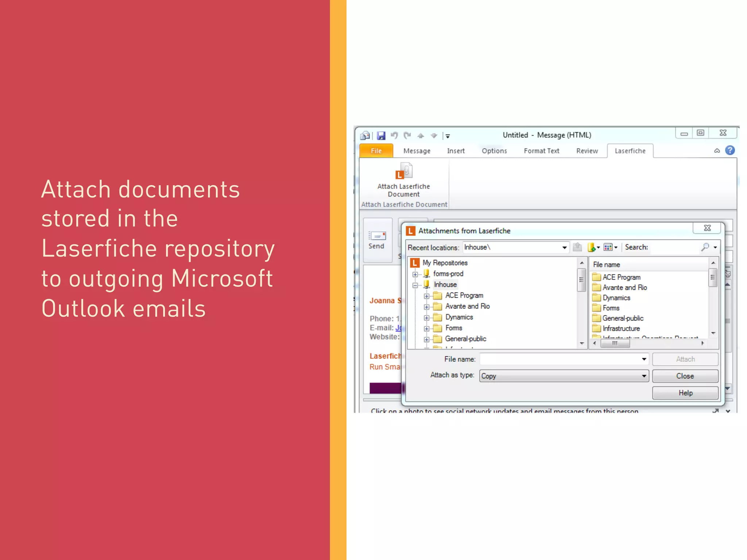
Task: Open the File tab
Action: tap(376, 151)
